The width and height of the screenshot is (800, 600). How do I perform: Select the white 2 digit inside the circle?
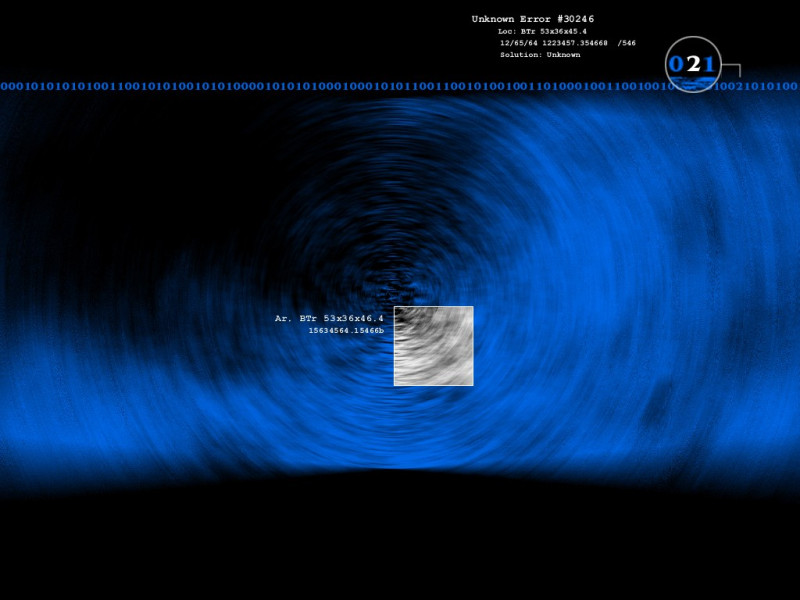[693, 64]
